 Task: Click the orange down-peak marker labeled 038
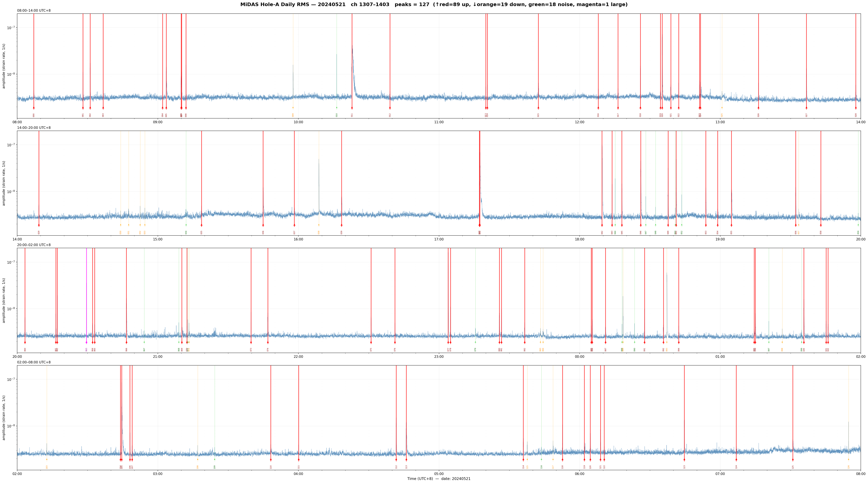(319, 225)
